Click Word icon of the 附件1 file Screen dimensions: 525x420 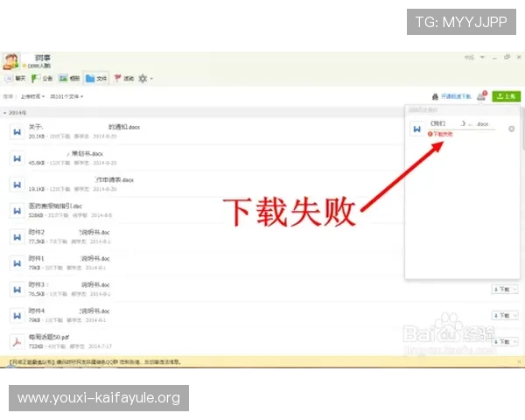[17, 262]
